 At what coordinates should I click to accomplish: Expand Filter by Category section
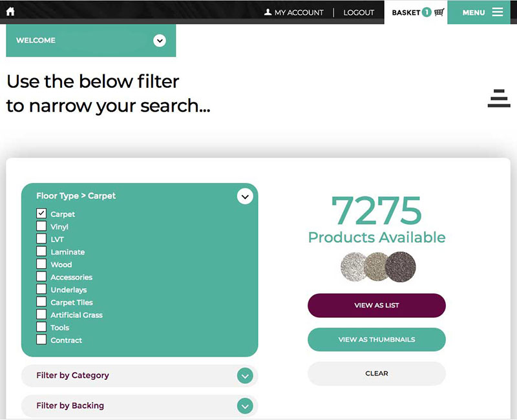[x=244, y=375]
